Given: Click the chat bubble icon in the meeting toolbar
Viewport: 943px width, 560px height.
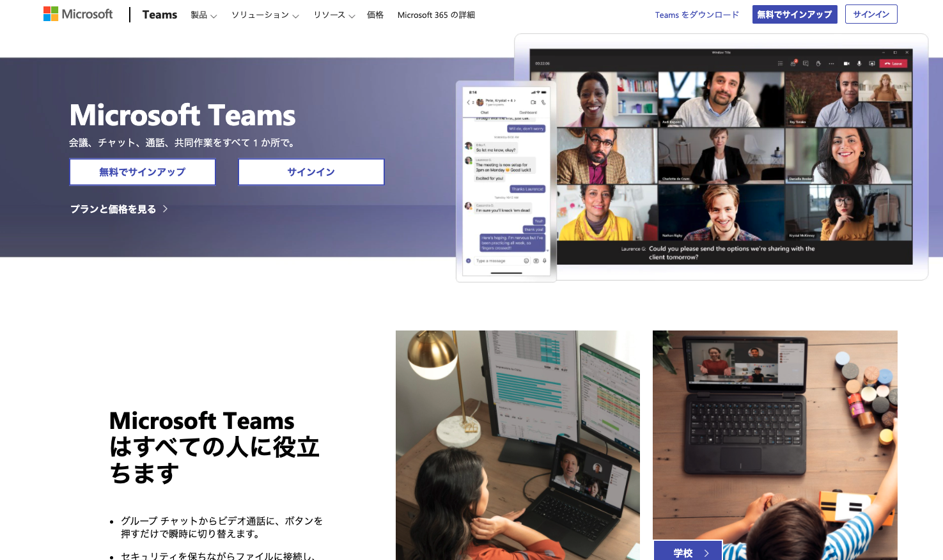Looking at the screenshot, I should click(806, 63).
